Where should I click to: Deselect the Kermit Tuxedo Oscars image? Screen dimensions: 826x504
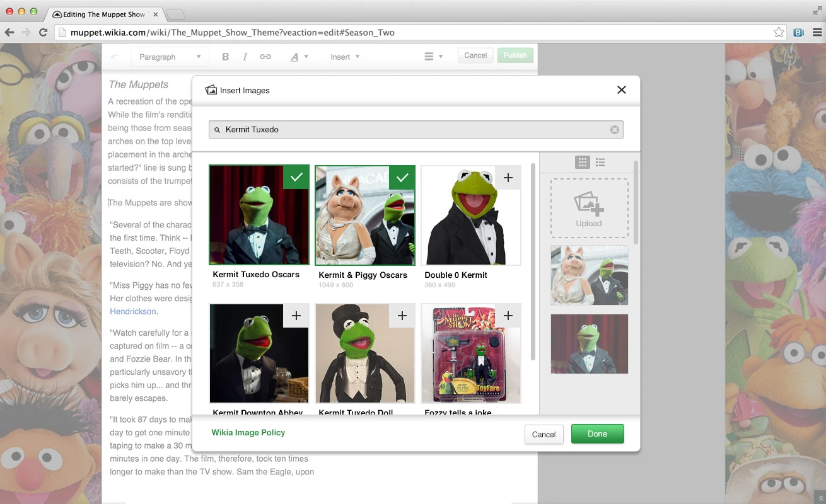(296, 177)
